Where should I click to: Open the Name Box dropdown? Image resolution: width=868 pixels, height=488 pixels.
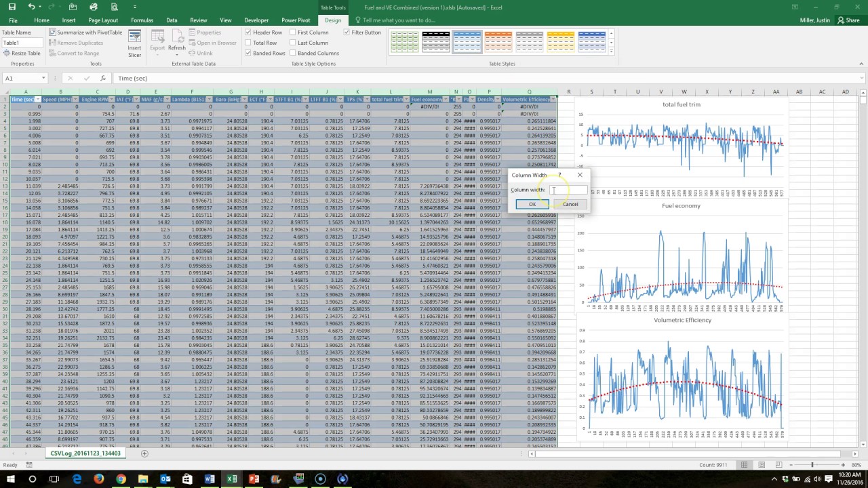coord(43,78)
